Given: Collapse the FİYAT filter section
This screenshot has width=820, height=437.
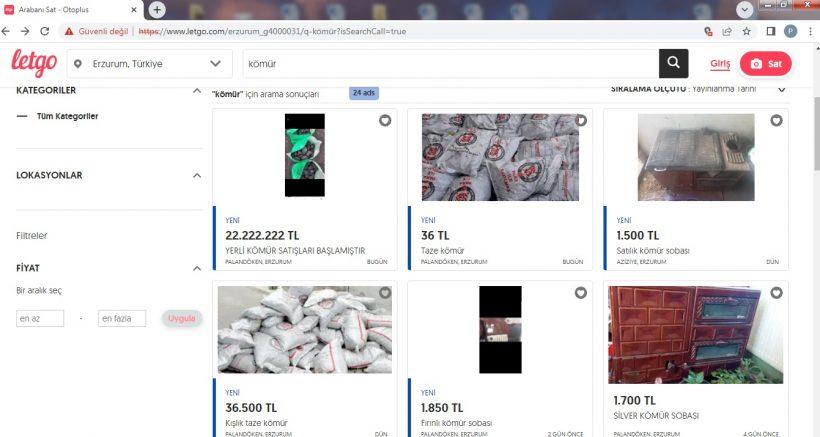Looking at the screenshot, I should click(196, 269).
